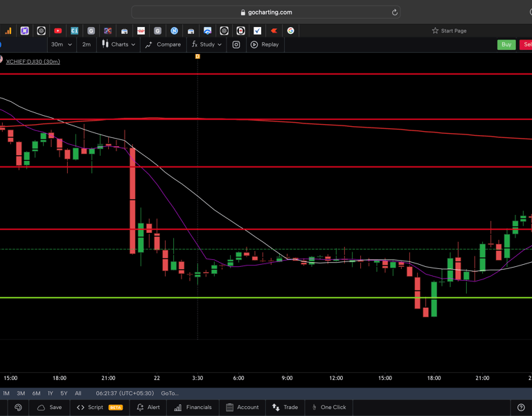532x416 pixels.
Task: Select the 2m timeframe shortcut
Action: click(x=87, y=44)
